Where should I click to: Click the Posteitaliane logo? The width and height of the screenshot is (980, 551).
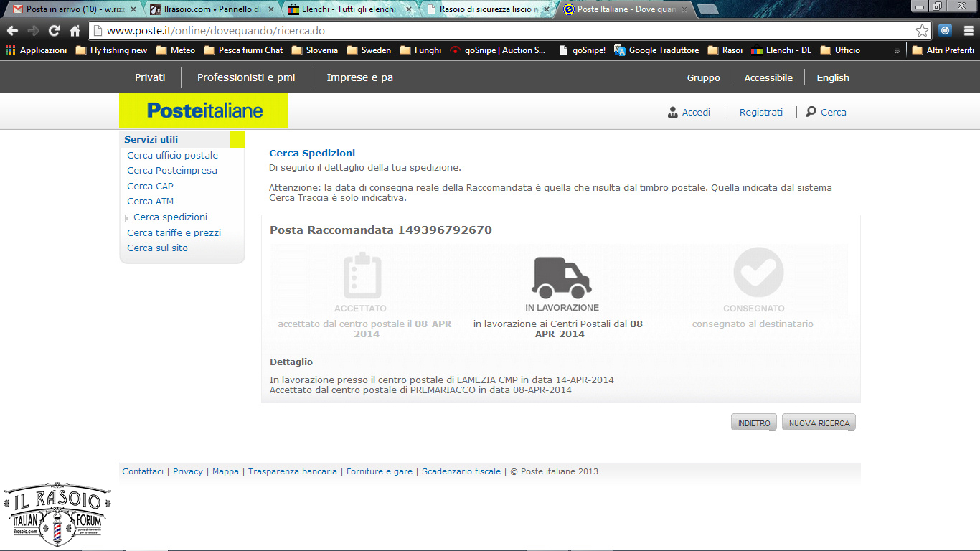(x=204, y=110)
